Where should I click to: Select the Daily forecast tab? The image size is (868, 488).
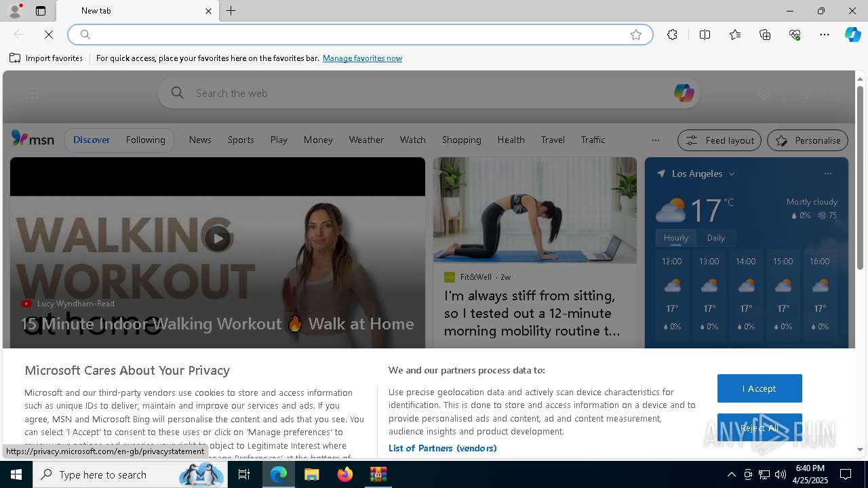pos(715,238)
